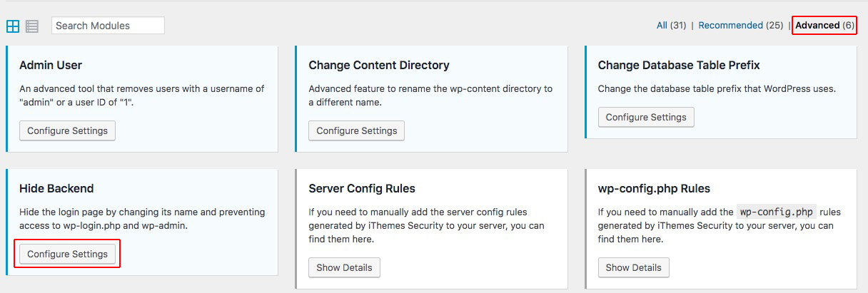Screen dimensions: 868x293
Task: Click the wp-config.php Rules heading
Action: coord(654,188)
